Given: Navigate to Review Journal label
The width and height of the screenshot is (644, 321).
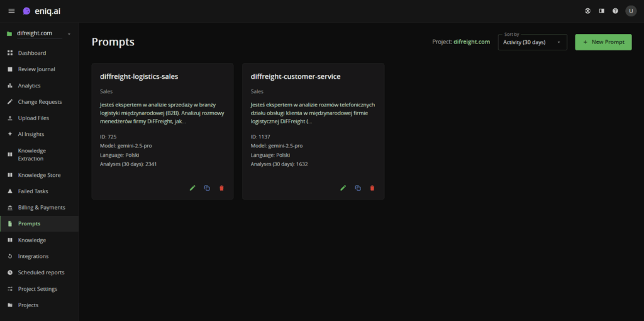Looking at the screenshot, I should tap(36, 69).
